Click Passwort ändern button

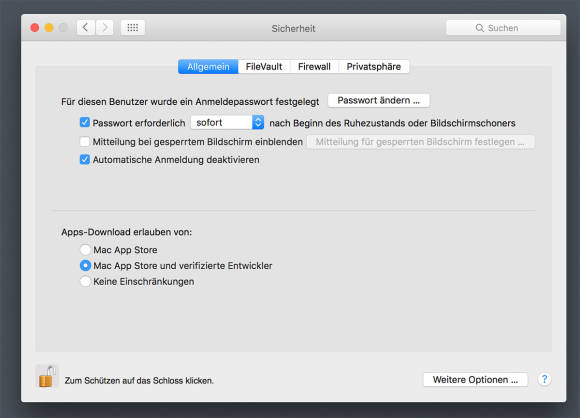tap(379, 101)
